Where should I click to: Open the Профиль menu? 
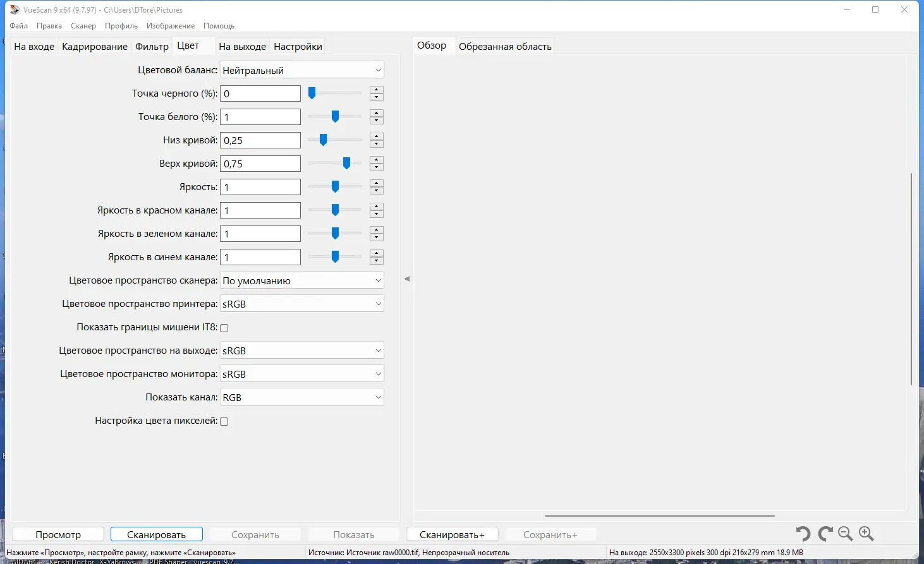point(121,26)
